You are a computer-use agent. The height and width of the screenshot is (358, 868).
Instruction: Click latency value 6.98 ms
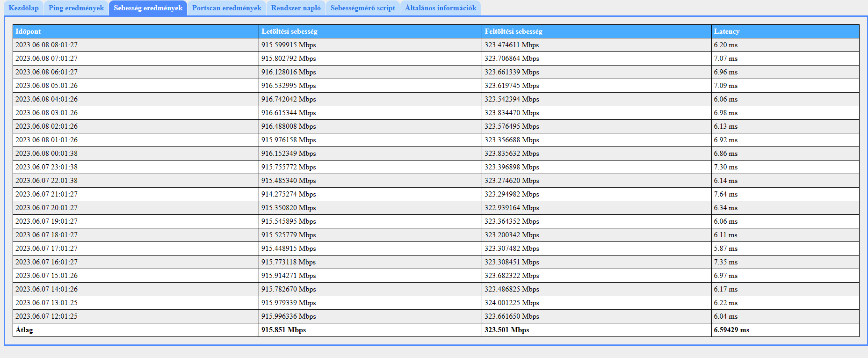pyautogui.click(x=726, y=113)
